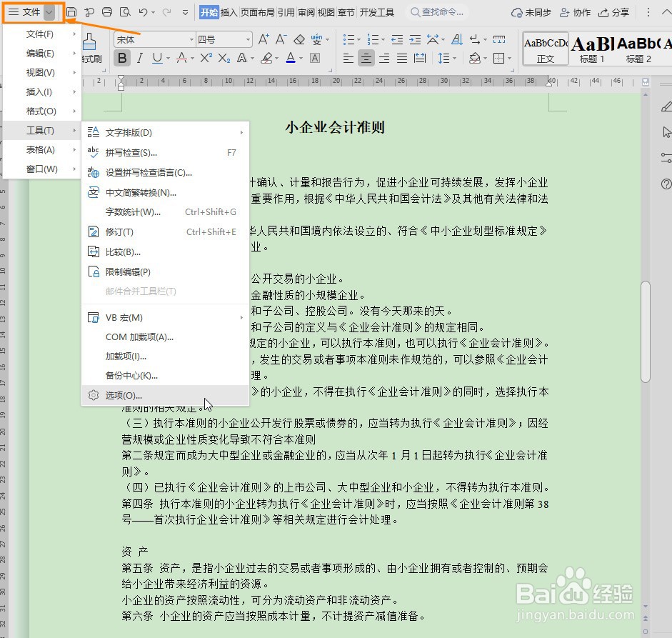This screenshot has width=672, height=638.
Task: Click the Bulleted List icon
Action: 348,40
